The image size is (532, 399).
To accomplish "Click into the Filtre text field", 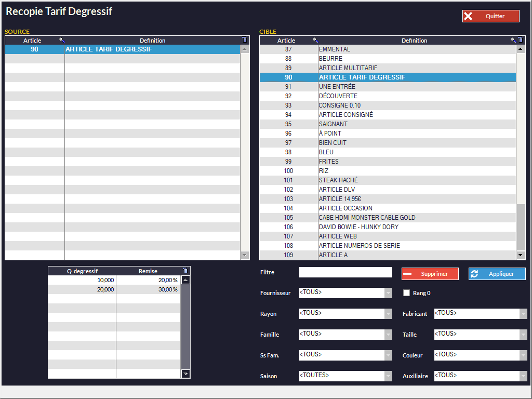I will point(345,272).
